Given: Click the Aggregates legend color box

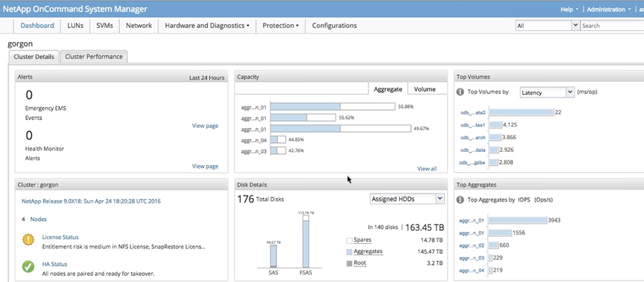Looking at the screenshot, I should [x=349, y=252].
